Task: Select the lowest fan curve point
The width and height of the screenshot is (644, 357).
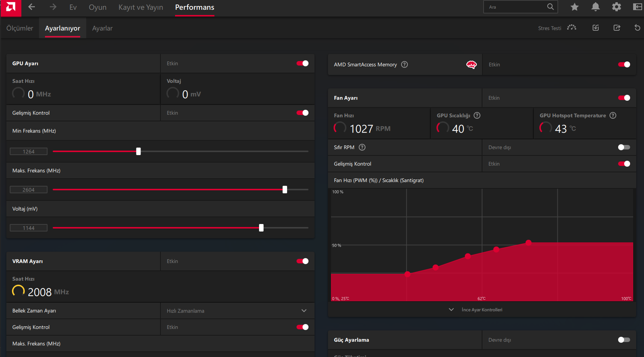Action: point(407,274)
